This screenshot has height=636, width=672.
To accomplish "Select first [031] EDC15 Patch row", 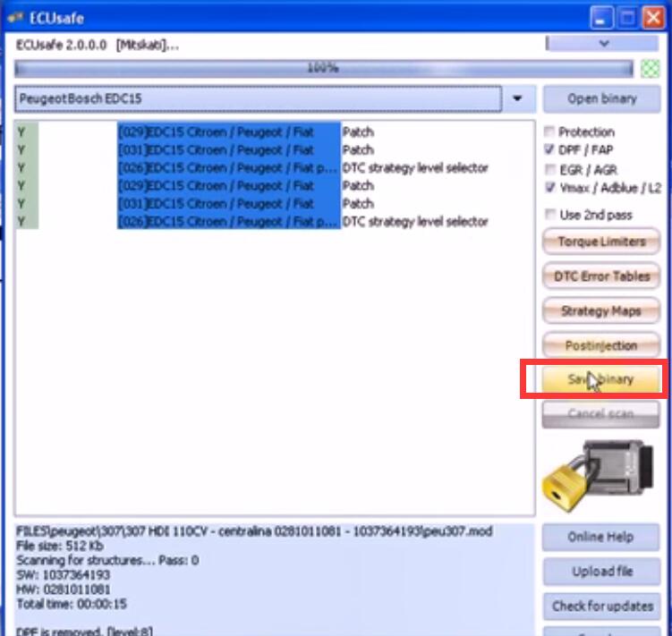I will (x=275, y=149).
